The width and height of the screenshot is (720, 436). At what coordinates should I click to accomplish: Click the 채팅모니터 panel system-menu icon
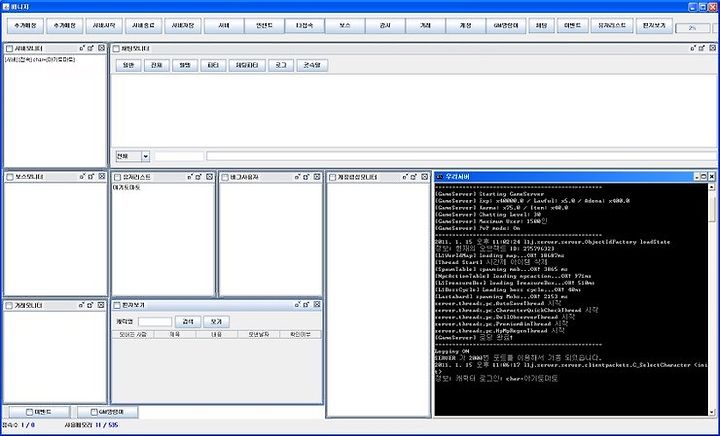[x=116, y=48]
